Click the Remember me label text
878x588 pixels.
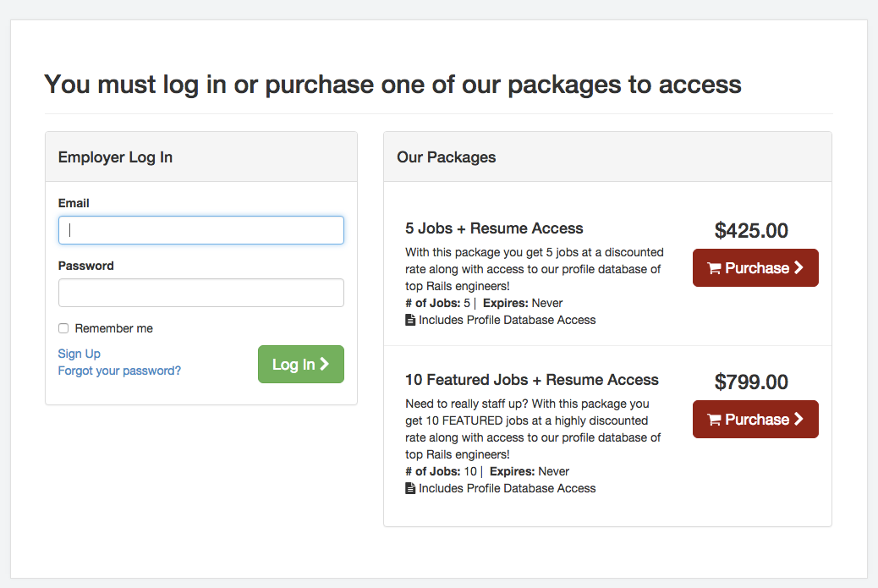click(113, 328)
